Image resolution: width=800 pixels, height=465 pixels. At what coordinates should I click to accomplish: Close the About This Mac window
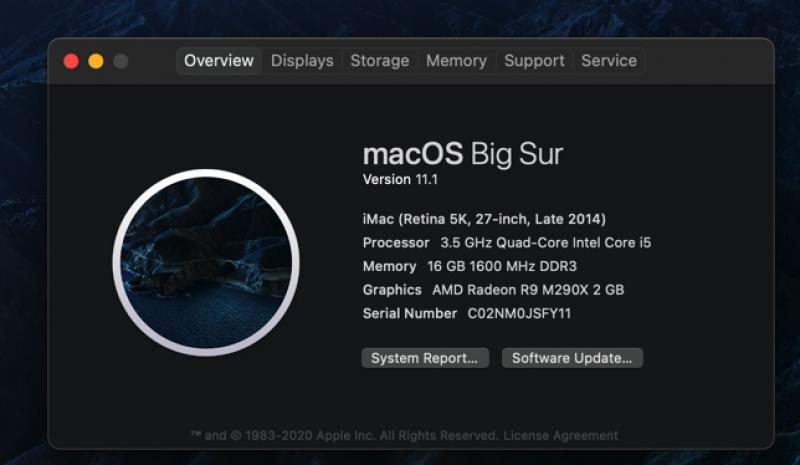click(71, 61)
